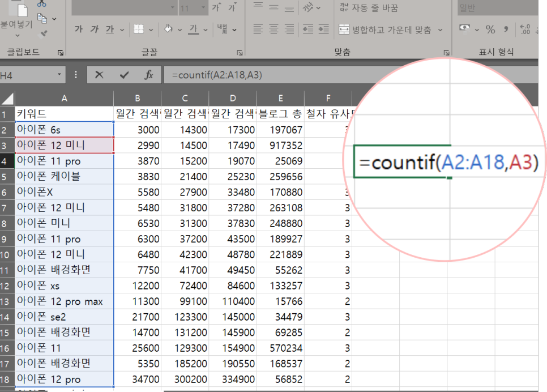Viewport: 547px width, 392px height.
Task: Cancel the formula entry with X
Action: 99,75
